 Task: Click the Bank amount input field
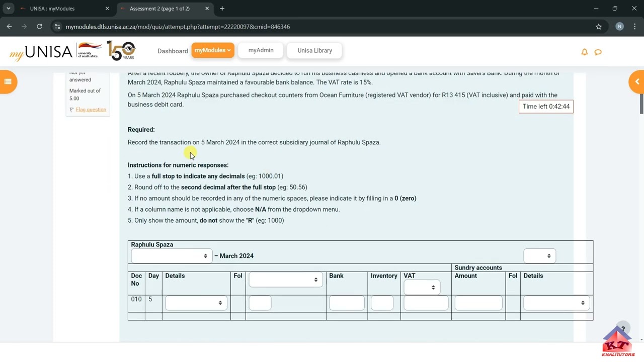(x=347, y=303)
